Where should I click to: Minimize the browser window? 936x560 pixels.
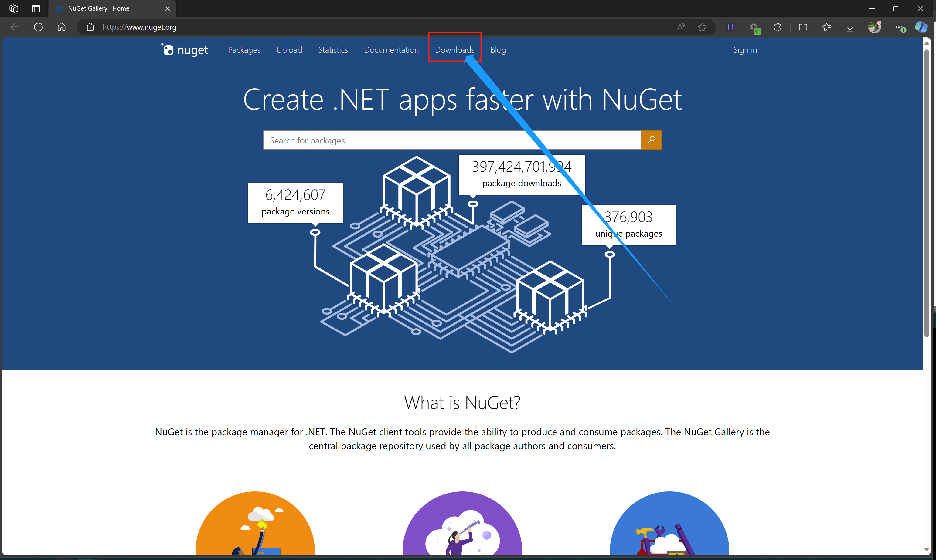(x=872, y=8)
